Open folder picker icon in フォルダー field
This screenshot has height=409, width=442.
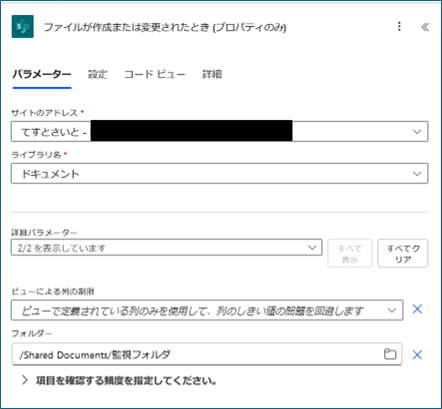(390, 354)
